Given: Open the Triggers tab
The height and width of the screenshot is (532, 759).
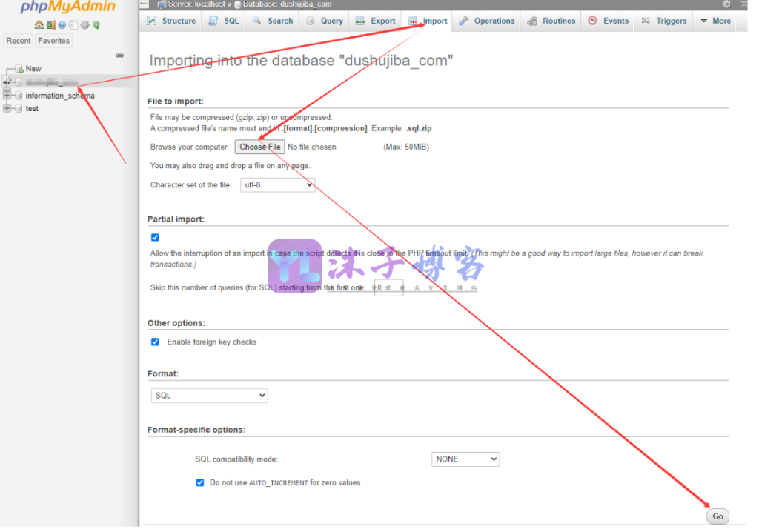Looking at the screenshot, I should 664,21.
